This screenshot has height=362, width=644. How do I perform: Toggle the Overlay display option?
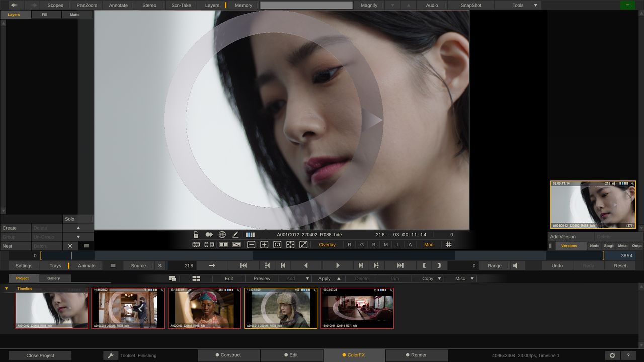[327, 245]
